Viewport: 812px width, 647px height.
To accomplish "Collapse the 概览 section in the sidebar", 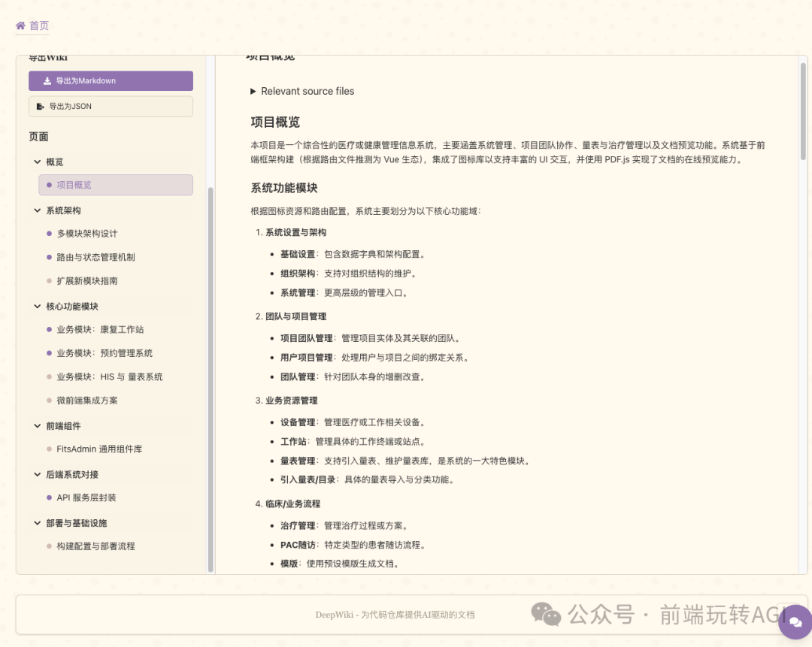I will tap(36, 162).
